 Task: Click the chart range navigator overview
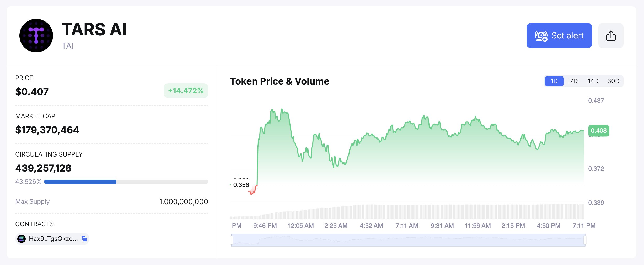(408, 240)
